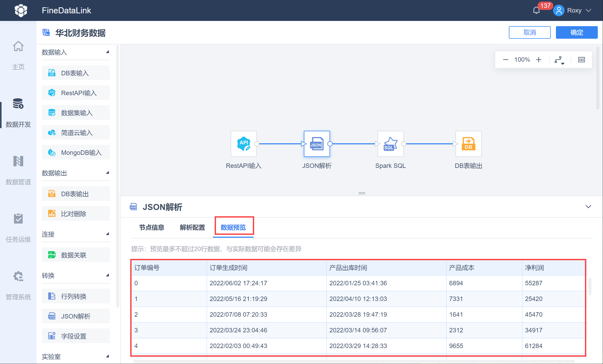Screen dimensions: 603x364
Task: Collapse the 数据输入 section
Action: (107, 52)
